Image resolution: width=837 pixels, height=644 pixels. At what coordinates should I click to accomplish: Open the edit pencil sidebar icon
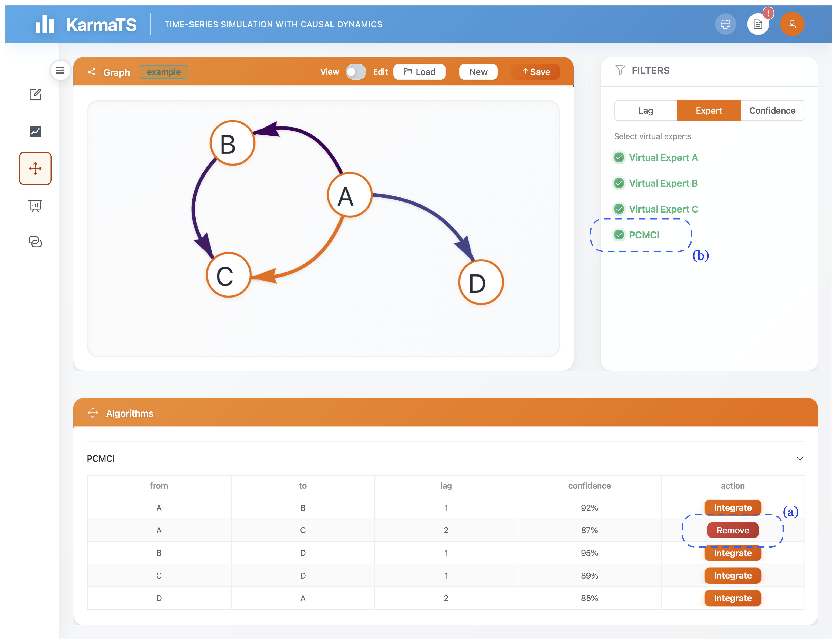(x=35, y=95)
